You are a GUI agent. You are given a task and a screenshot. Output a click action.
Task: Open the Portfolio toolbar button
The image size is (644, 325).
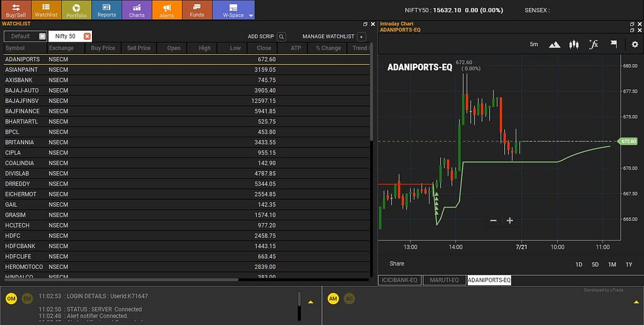[76, 10]
